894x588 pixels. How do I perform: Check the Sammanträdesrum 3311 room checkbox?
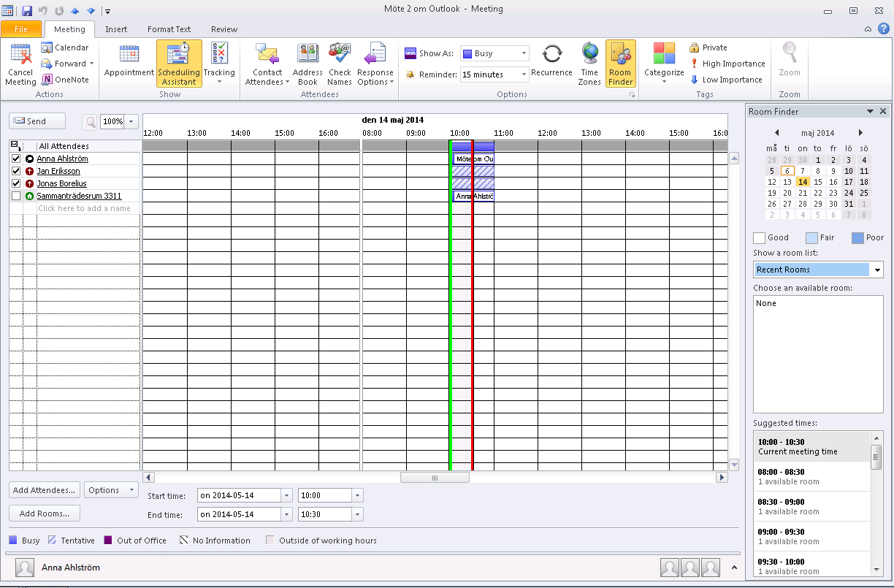(16, 196)
